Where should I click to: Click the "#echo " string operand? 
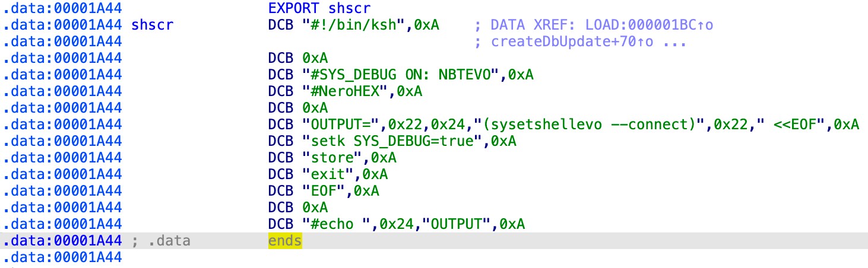[x=336, y=225]
